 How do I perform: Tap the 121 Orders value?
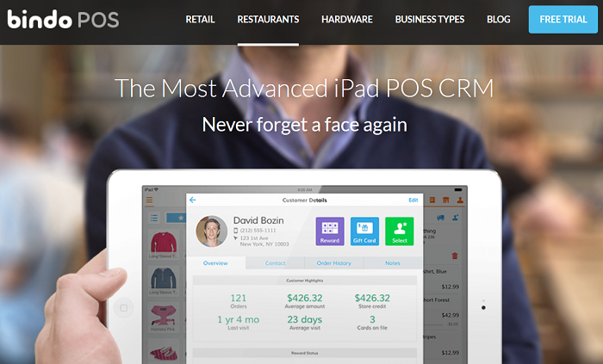coord(239,298)
